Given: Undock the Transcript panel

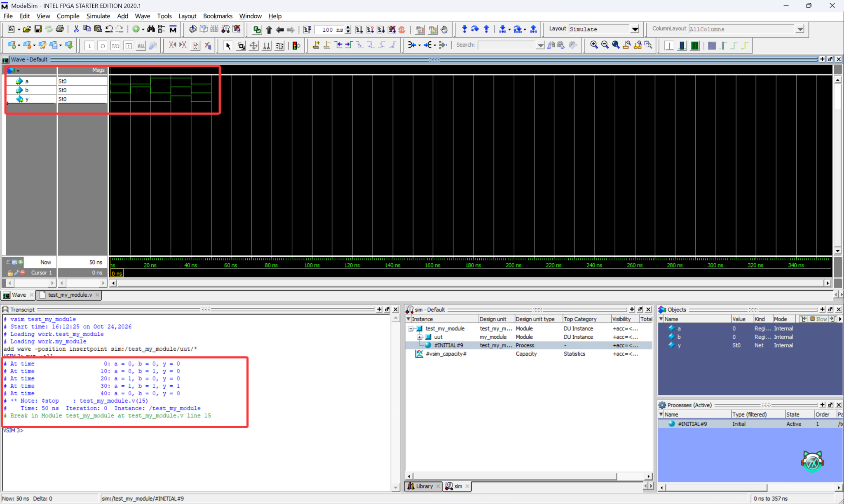Looking at the screenshot, I should point(387,309).
